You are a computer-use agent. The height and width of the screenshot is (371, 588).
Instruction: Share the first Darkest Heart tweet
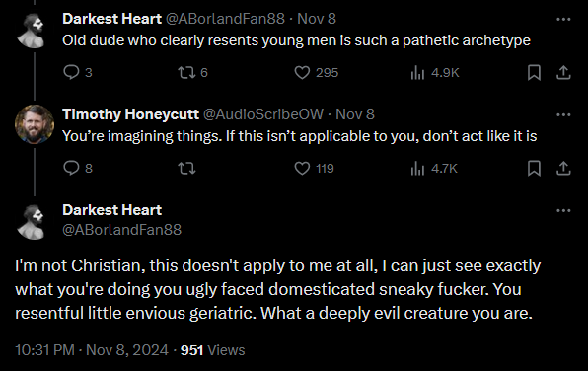[563, 72]
